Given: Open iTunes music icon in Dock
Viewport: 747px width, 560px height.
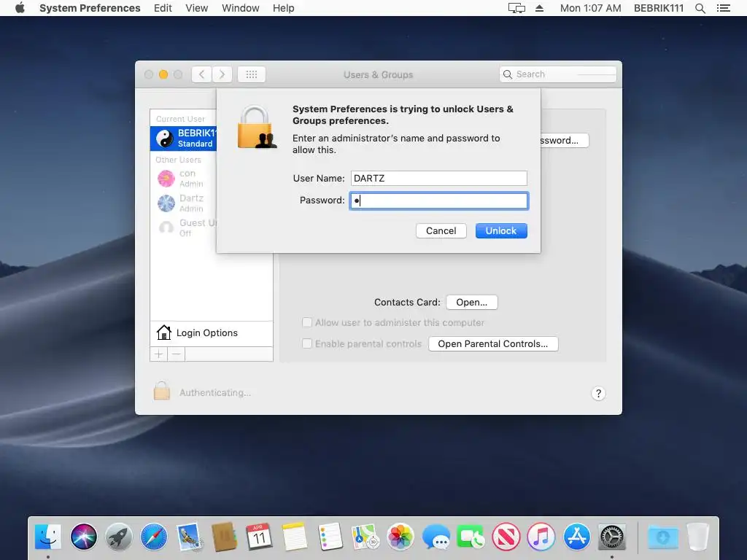Looking at the screenshot, I should pyautogui.click(x=541, y=537).
